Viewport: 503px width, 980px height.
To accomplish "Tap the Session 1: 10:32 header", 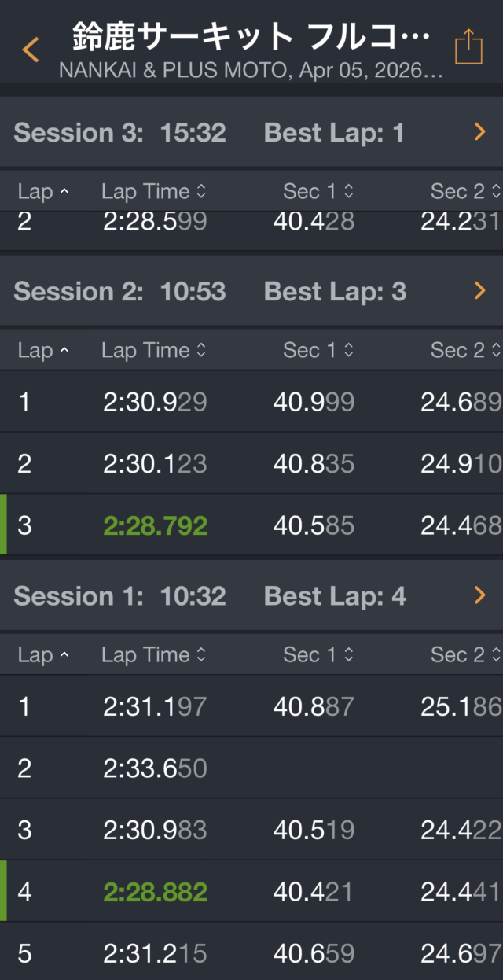I will 120,596.
